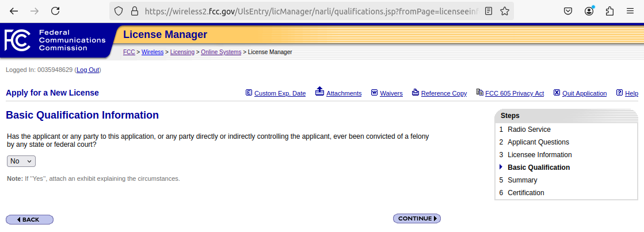Open the Online Systems breadcrumb link
The height and width of the screenshot is (232, 644).
click(221, 52)
